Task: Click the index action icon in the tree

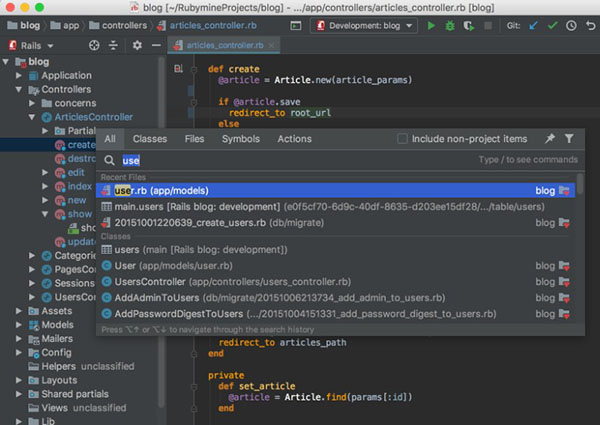Action: pyautogui.click(x=60, y=187)
